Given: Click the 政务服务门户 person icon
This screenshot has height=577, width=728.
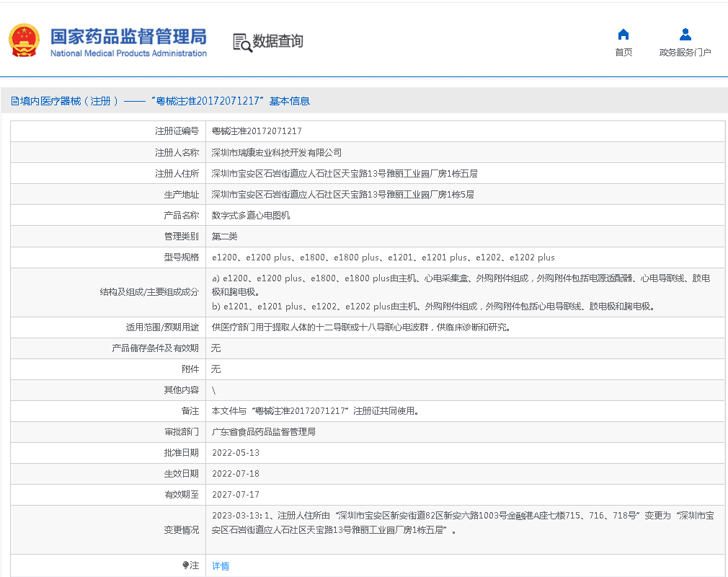Looking at the screenshot, I should 685,35.
